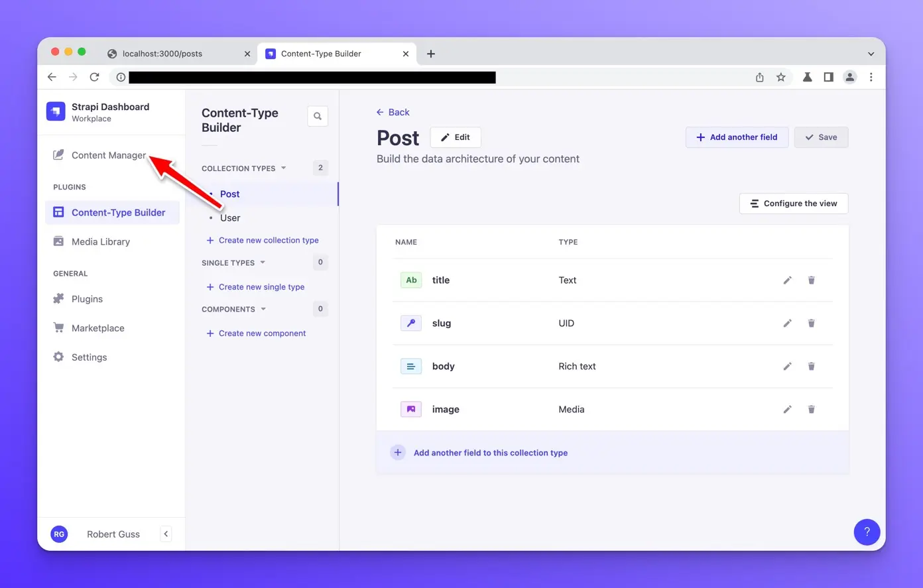The height and width of the screenshot is (588, 923).
Task: Click the RG user avatar
Action: (59, 534)
